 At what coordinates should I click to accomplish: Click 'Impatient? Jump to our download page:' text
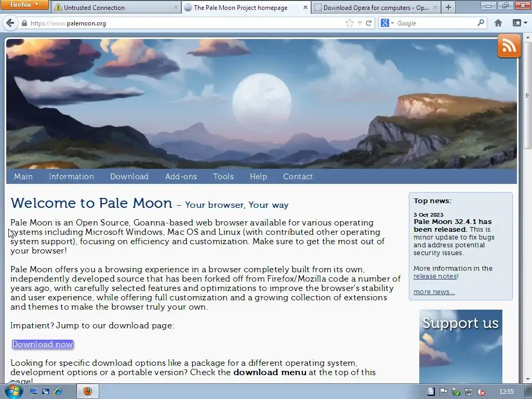click(92, 326)
